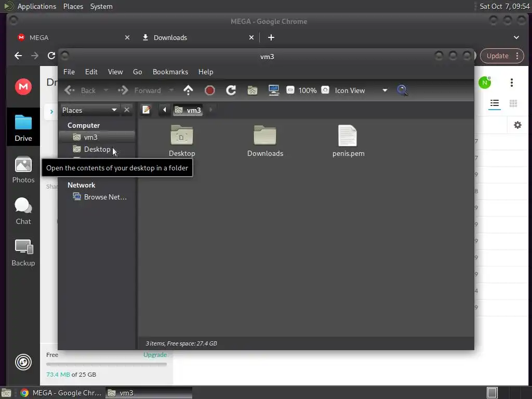
Task: Click Chrome back navigation arrow
Action: tap(18, 56)
